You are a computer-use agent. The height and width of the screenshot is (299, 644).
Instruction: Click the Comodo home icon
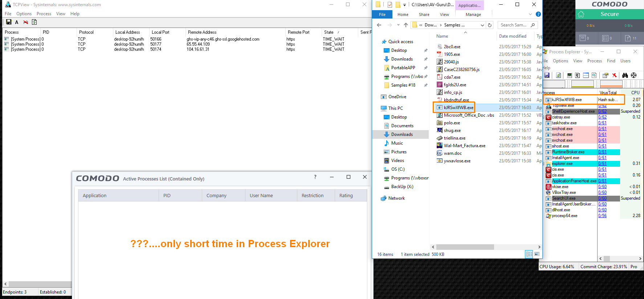pos(581,14)
